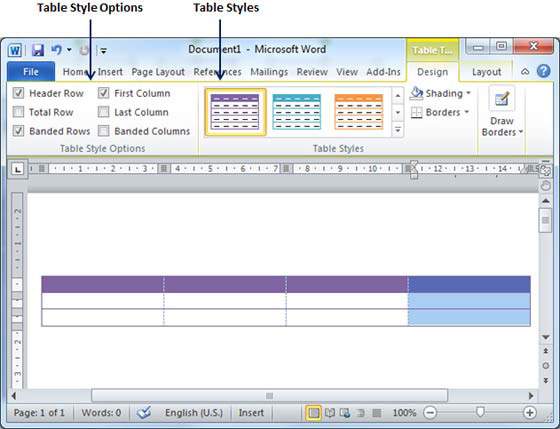Open the Page Layout ribbon tab
Image resolution: width=560 pixels, height=429 pixels.
click(x=158, y=72)
